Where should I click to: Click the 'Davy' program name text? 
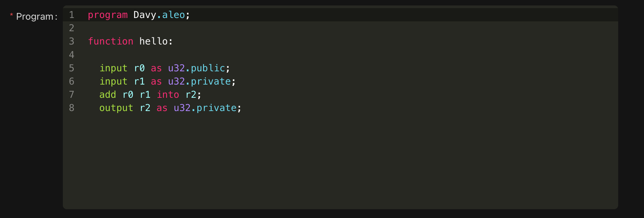(x=145, y=15)
